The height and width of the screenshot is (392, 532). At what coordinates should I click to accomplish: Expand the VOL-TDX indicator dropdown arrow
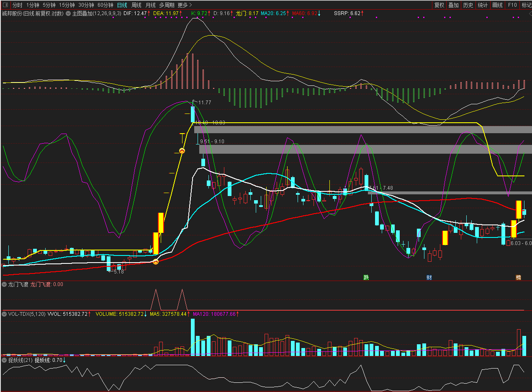(4, 314)
